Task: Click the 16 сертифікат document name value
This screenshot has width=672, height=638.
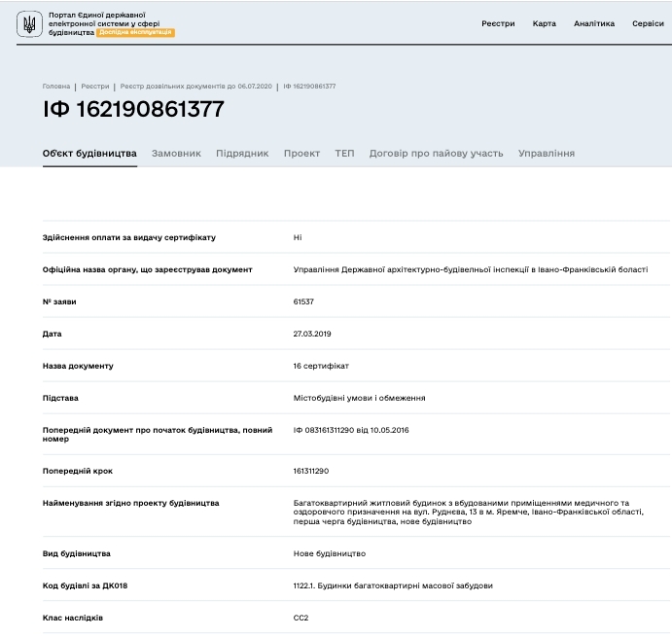Action: coord(321,366)
